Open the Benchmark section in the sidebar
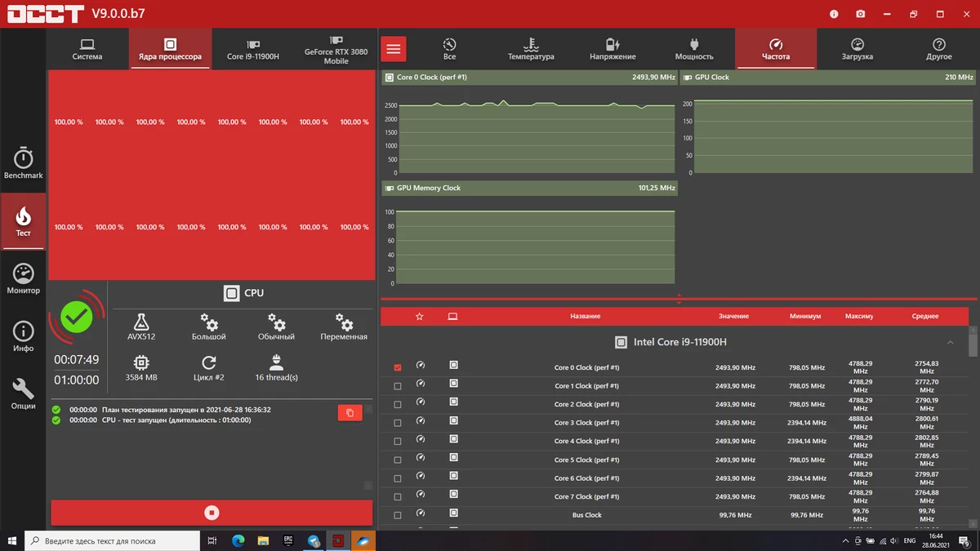 (x=23, y=163)
